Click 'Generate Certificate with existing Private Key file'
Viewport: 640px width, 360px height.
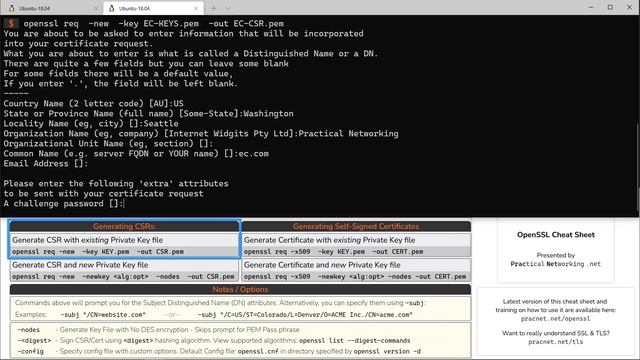click(x=329, y=240)
